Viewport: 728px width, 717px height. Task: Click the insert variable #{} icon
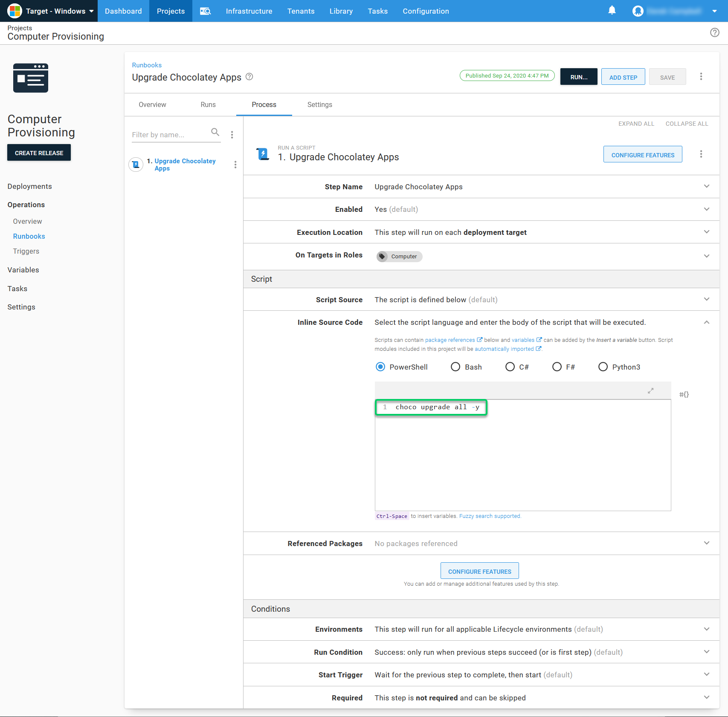pos(684,394)
